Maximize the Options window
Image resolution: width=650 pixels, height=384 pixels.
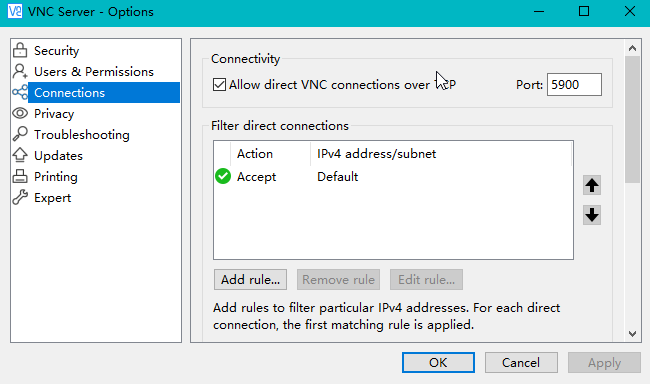(584, 12)
